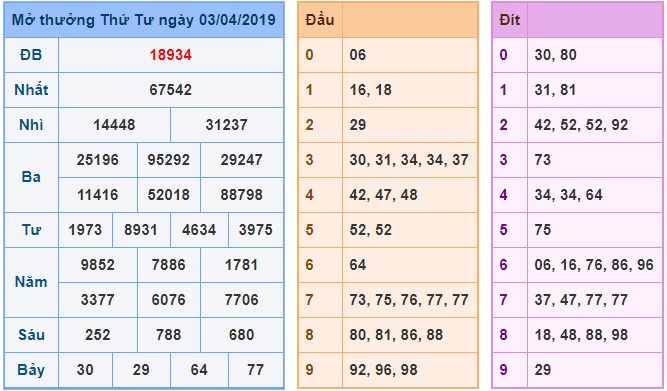Click the header 'Mở thưởng Thứ Tư ngày 03/04/2019'
The image size is (667, 391).
[x=144, y=20]
